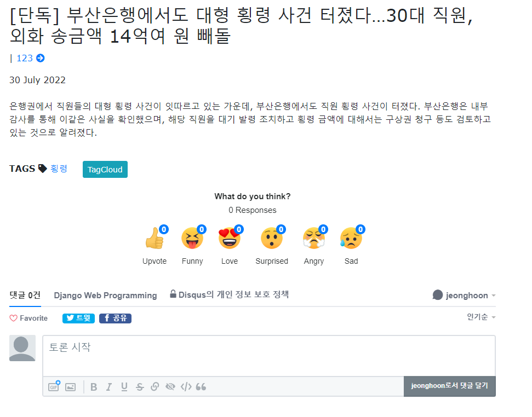
Task: Toggle underline formatting in comment editor
Action: click(x=124, y=387)
